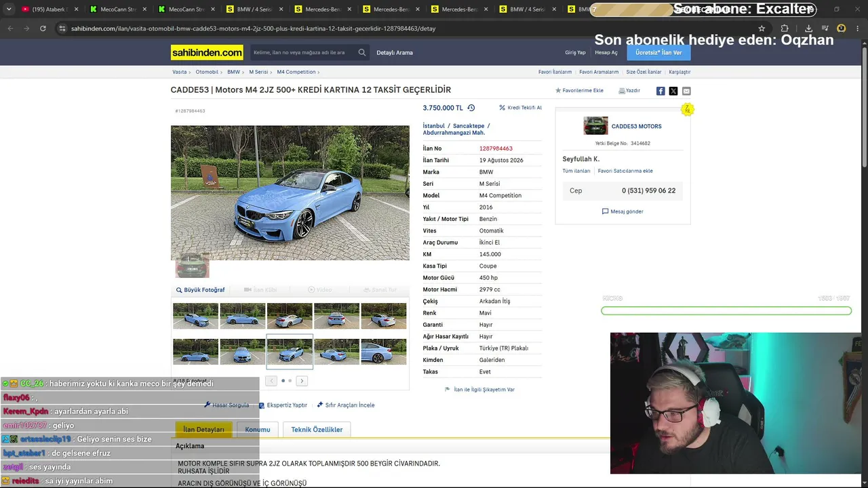
Task: Share the listing on Facebook
Action: pyautogui.click(x=660, y=91)
